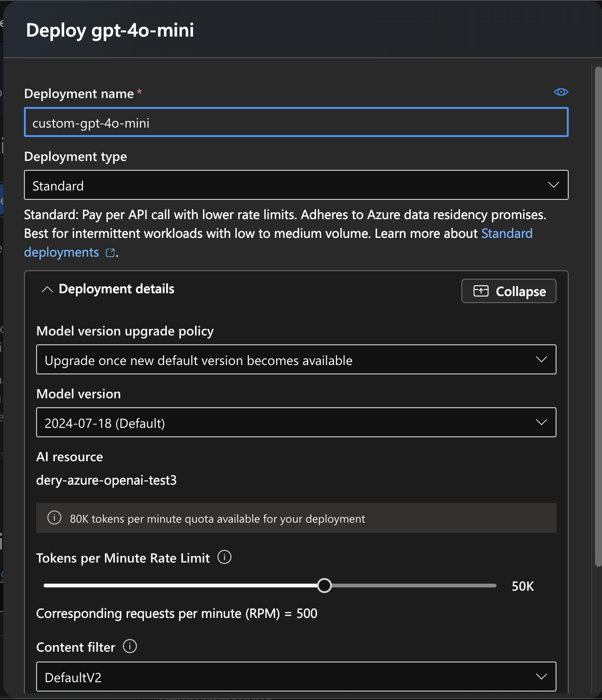
Task: Click the external link icon after Standard deployments
Action: pos(110,252)
